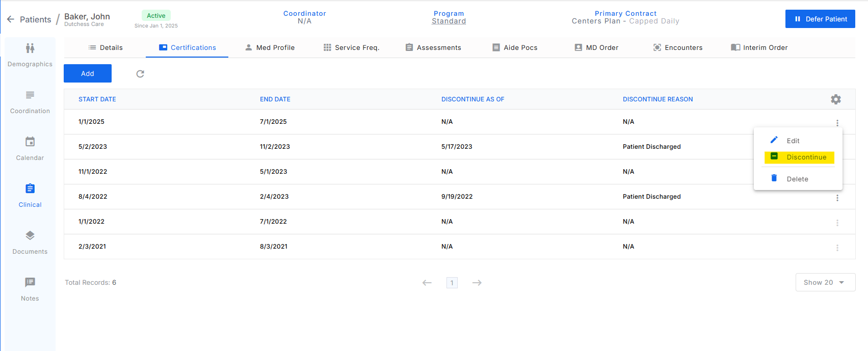Open the MD Order tab
Viewport: 868px width, 351px height.
[x=596, y=47]
